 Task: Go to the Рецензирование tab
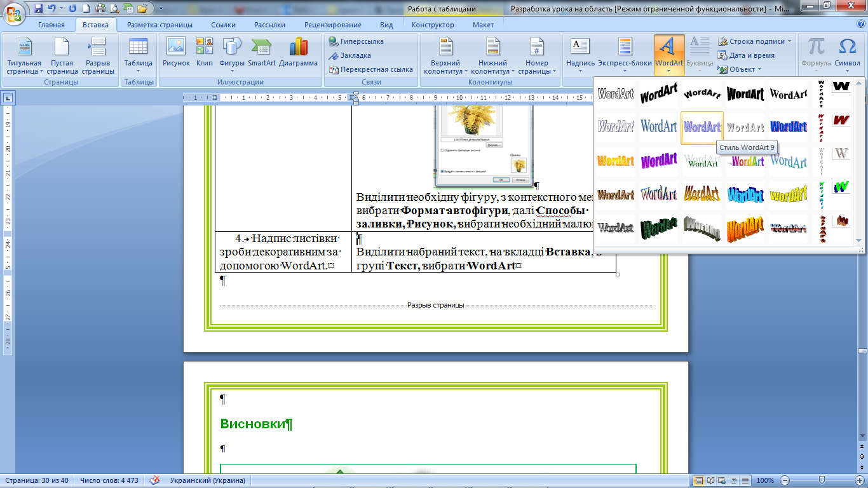(x=333, y=25)
